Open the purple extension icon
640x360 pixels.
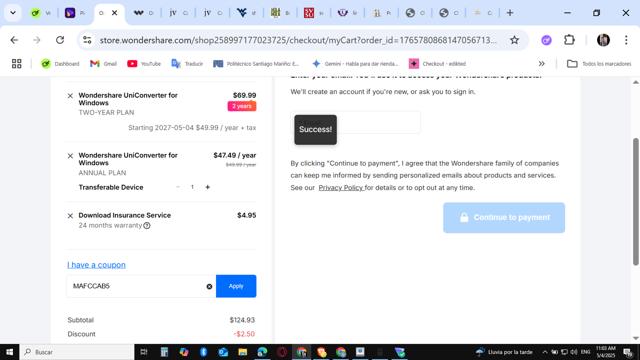click(546, 40)
